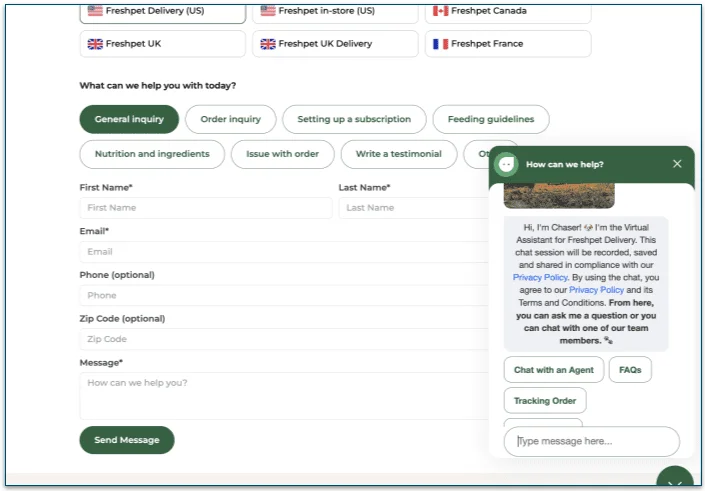The height and width of the screenshot is (491, 705).
Task: Select Write a testimonial topic
Action: (399, 154)
